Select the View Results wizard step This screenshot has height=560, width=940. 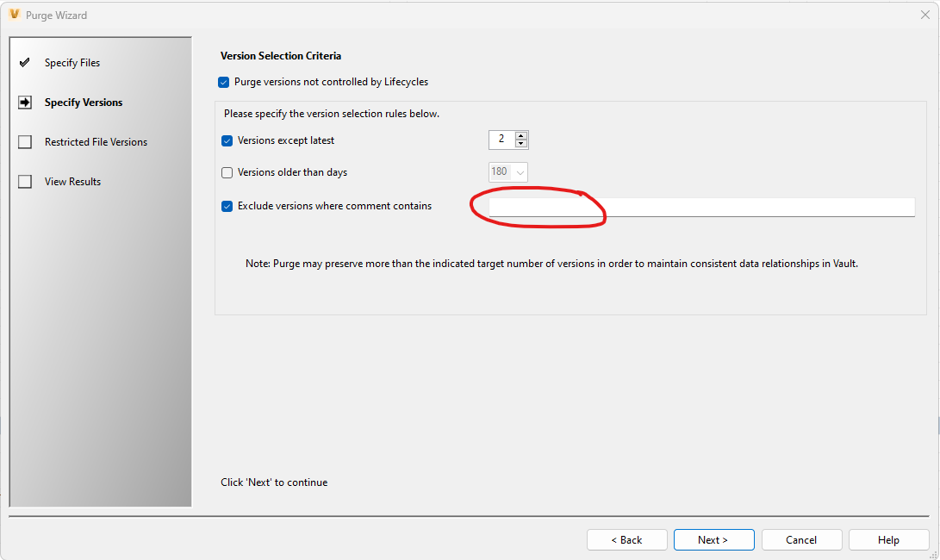72,181
